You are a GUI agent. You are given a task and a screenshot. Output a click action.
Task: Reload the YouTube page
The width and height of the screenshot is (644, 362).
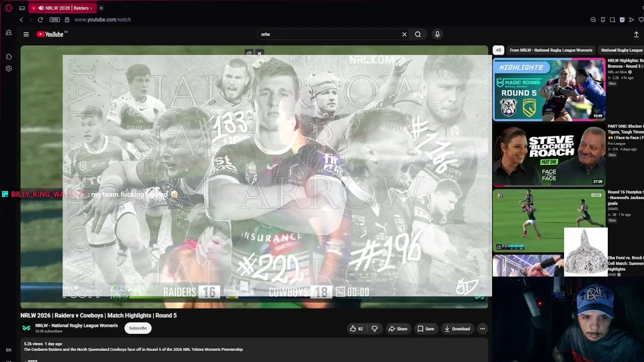coord(40,20)
